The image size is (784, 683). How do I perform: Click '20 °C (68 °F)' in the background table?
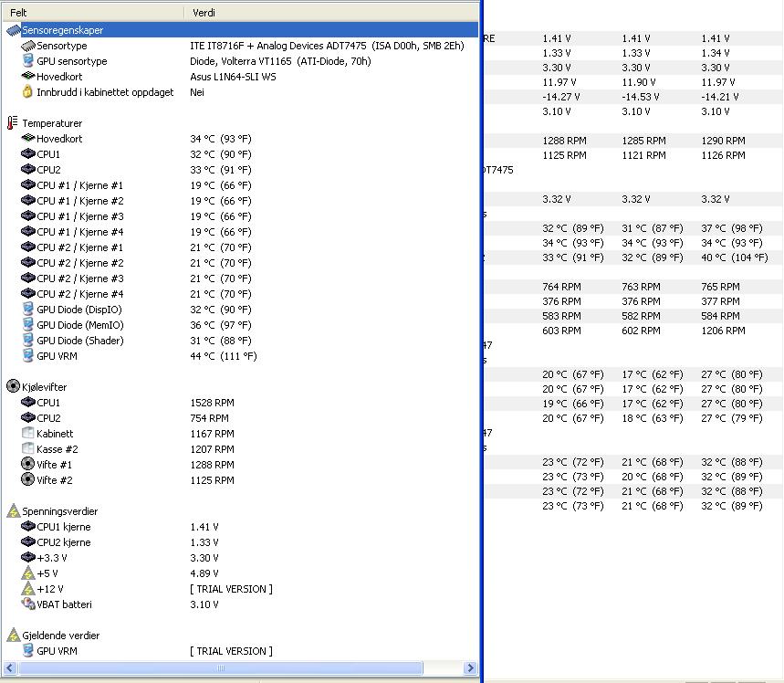(x=653, y=477)
